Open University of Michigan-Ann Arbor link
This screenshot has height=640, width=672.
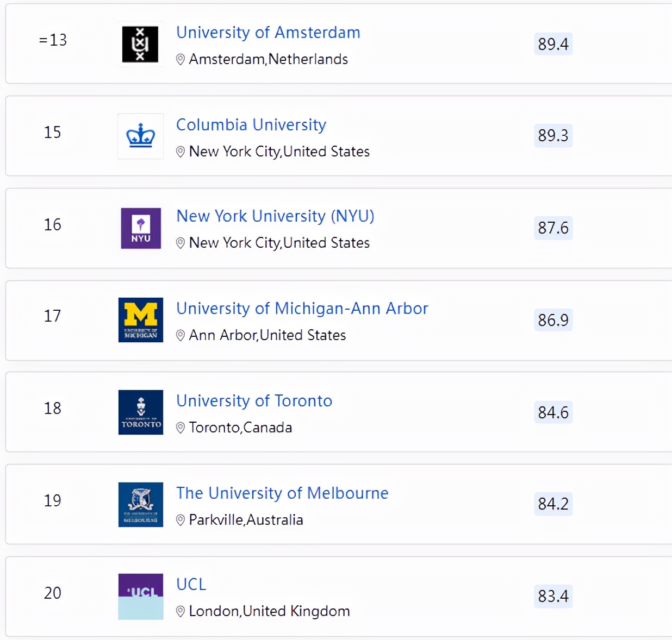click(x=302, y=309)
